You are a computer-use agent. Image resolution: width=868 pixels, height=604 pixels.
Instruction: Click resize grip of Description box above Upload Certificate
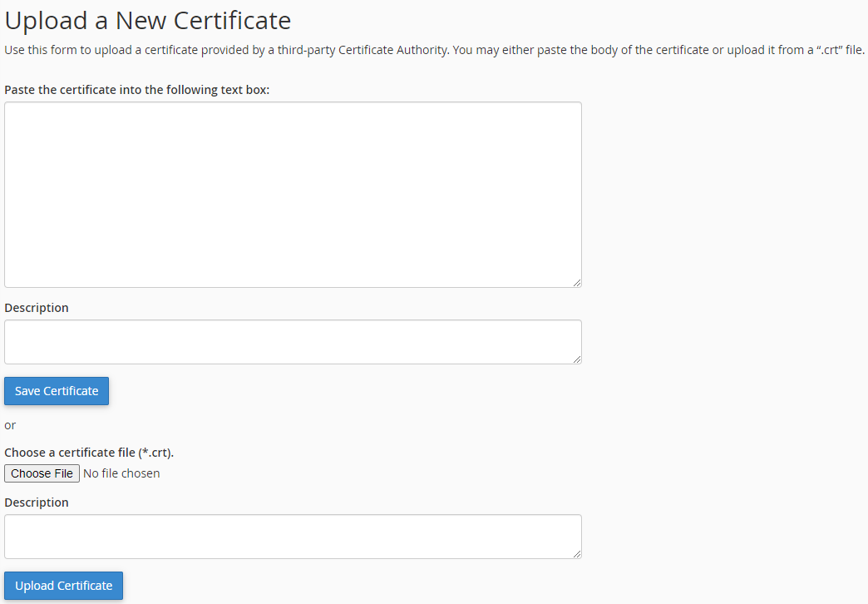(x=577, y=553)
